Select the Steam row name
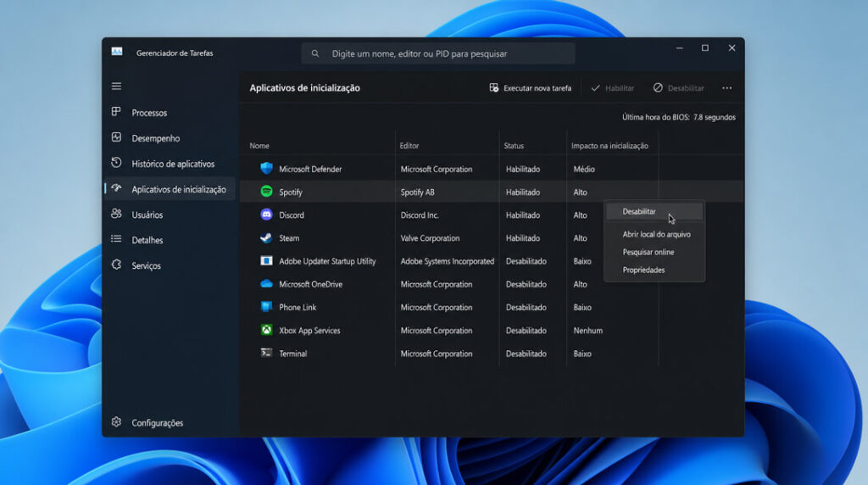This screenshot has height=485, width=868. click(289, 238)
